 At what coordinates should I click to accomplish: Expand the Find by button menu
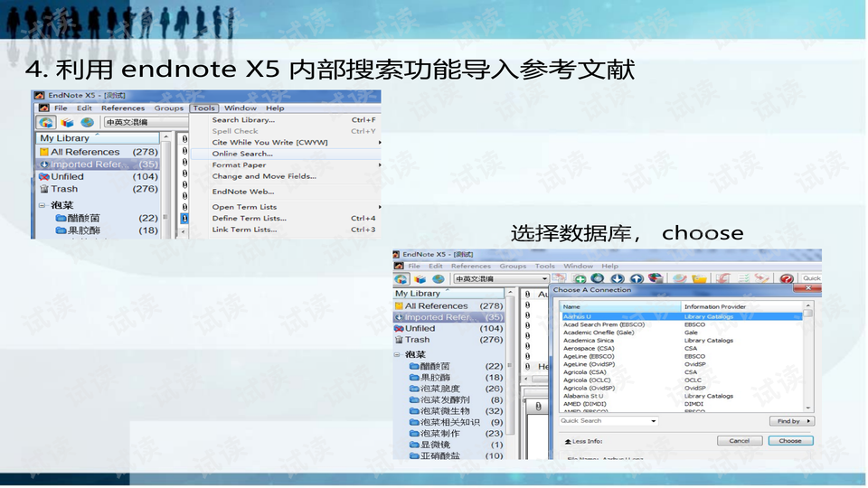click(x=791, y=421)
